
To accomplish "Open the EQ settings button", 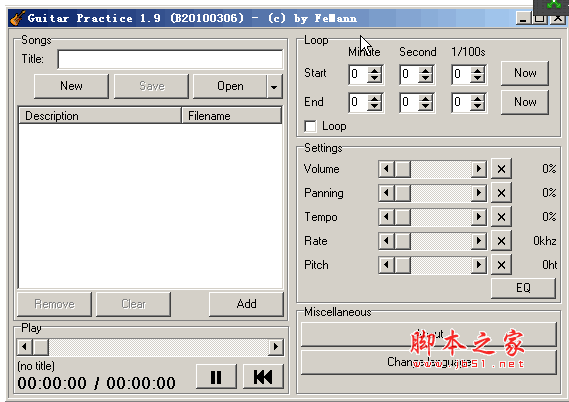I will [x=523, y=288].
